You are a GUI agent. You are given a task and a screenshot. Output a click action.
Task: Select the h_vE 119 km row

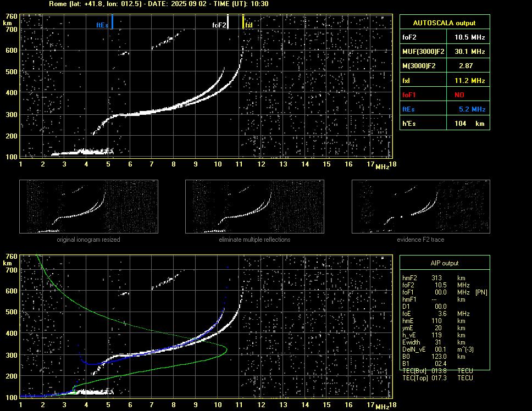(x=433, y=335)
